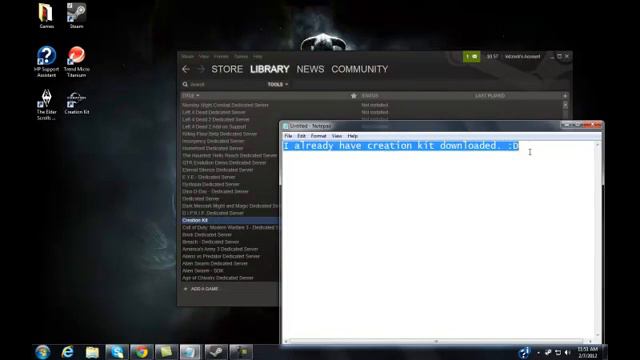Open Notepad's Edit menu

coord(301,136)
